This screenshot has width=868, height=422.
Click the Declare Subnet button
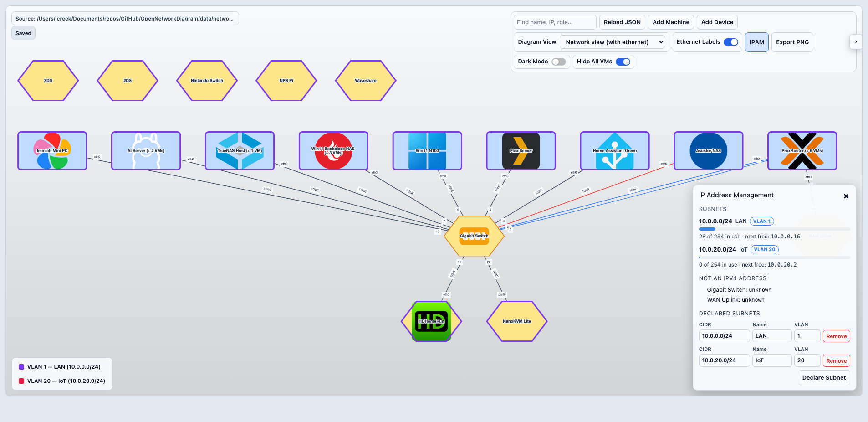coord(824,378)
